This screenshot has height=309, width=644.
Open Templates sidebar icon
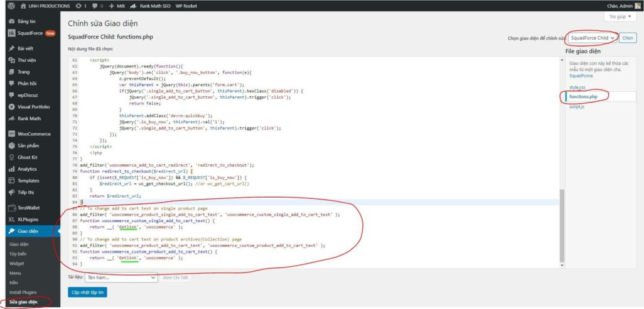click(12, 181)
